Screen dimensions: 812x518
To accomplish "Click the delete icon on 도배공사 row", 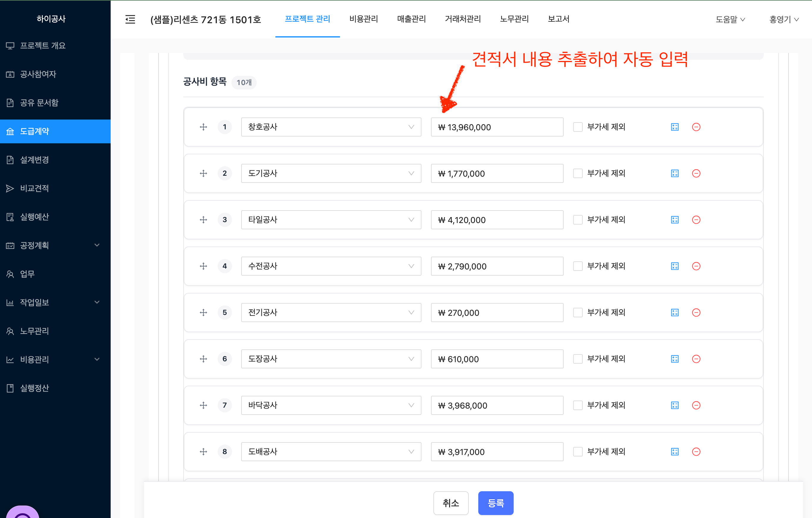I will click(696, 452).
